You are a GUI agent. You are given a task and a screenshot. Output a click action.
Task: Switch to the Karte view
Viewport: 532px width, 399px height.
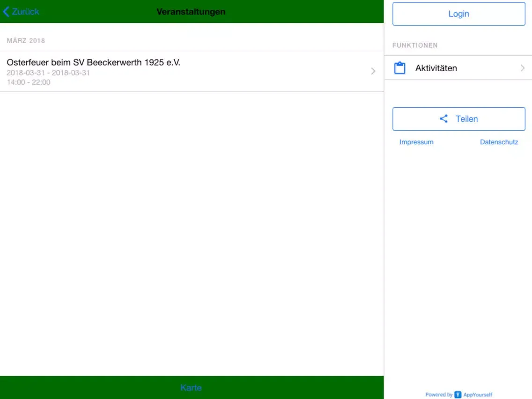pyautogui.click(x=191, y=387)
